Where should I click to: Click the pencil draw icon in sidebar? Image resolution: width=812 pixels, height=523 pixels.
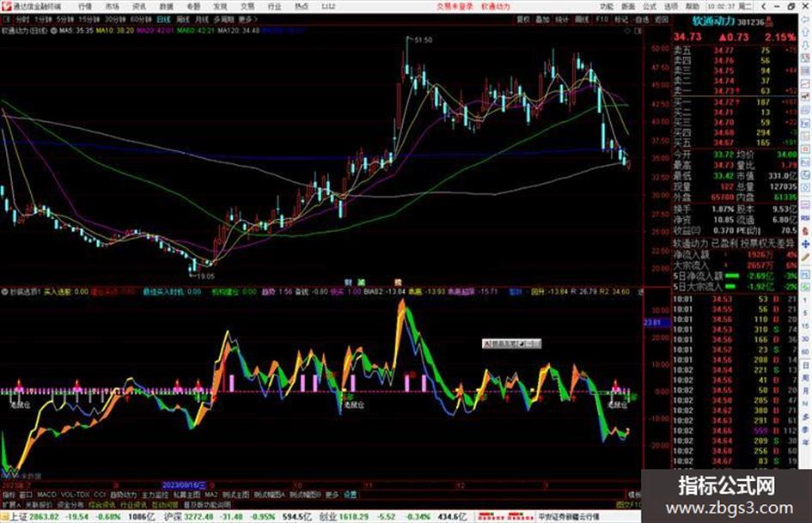click(805, 257)
